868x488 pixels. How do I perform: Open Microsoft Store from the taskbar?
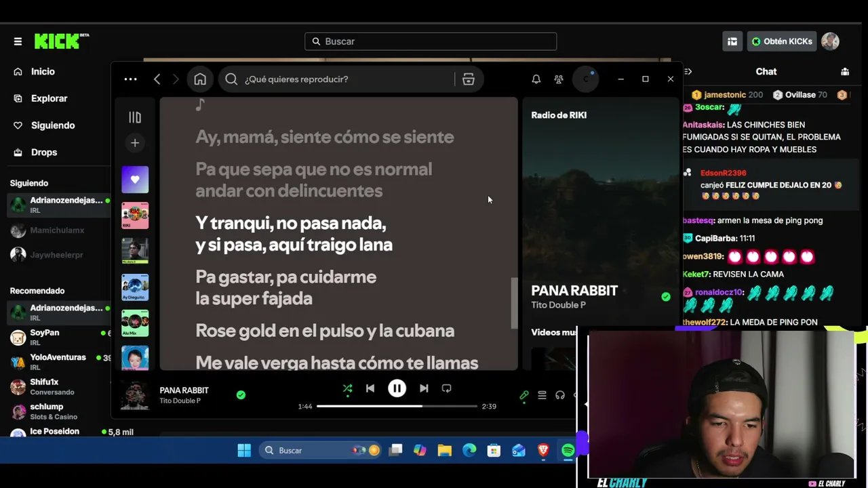coord(494,450)
